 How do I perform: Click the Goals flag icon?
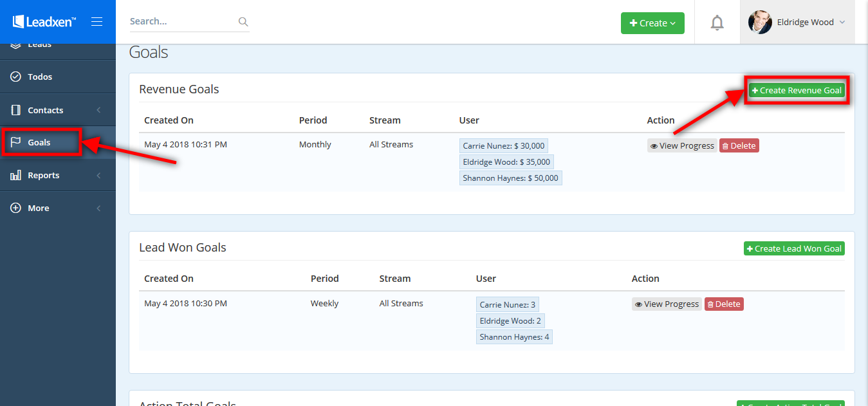[x=16, y=142]
